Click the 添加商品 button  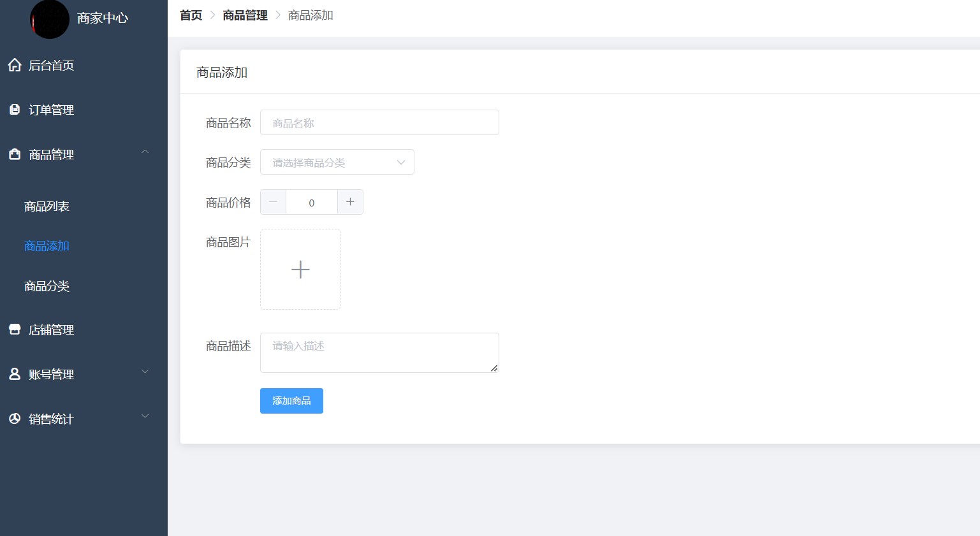point(291,401)
